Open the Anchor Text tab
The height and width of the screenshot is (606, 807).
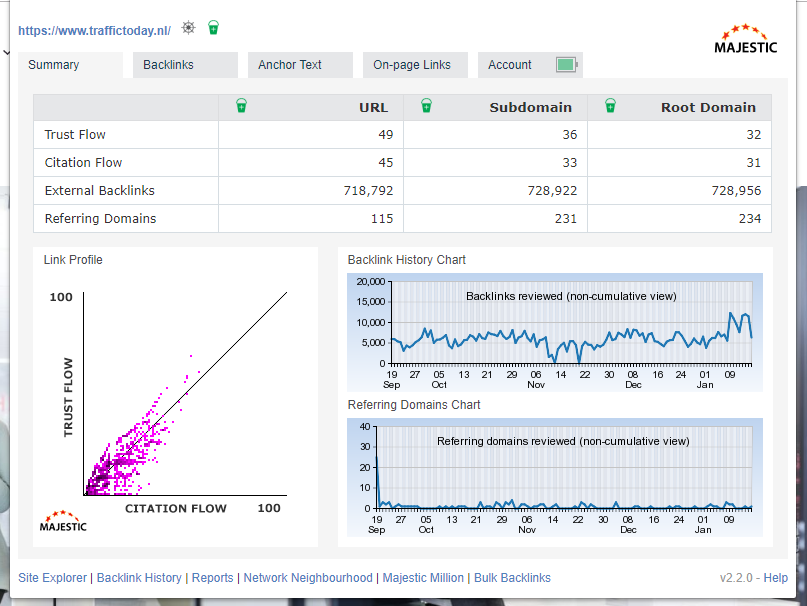point(290,65)
